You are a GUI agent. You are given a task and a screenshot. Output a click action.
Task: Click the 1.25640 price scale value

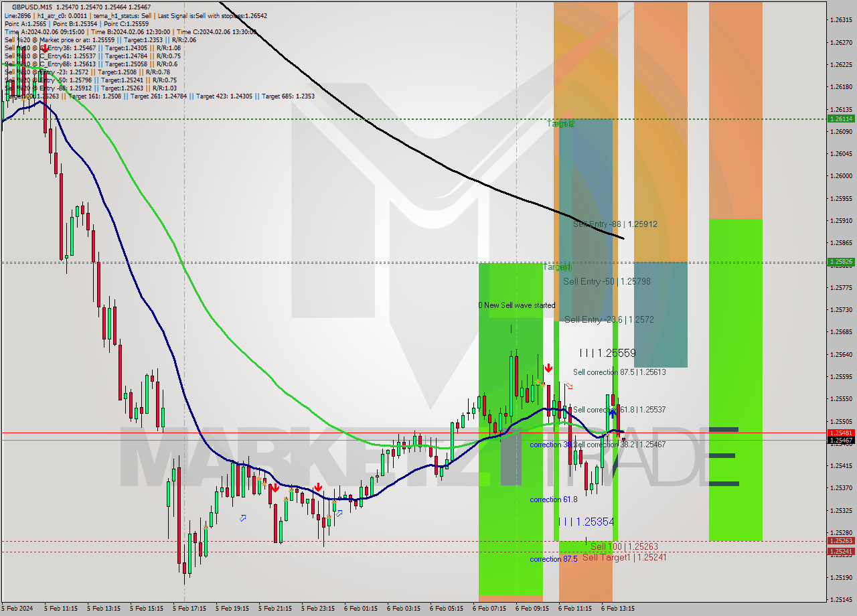[841, 354]
